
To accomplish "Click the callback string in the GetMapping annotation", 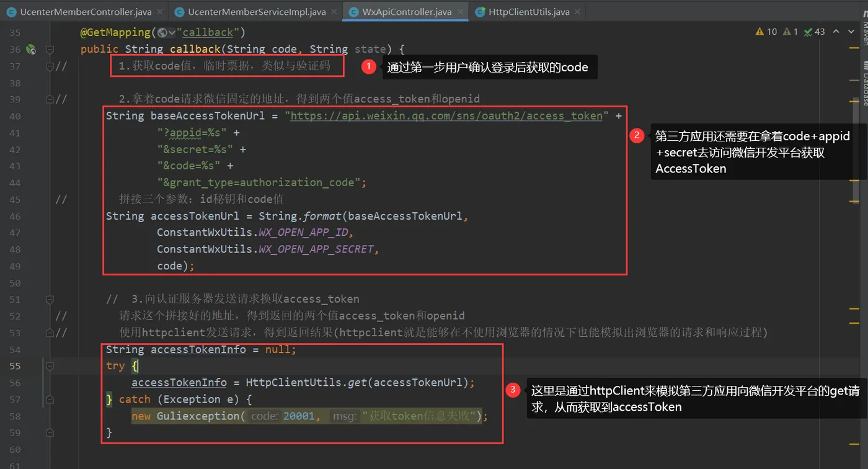I will tap(206, 32).
